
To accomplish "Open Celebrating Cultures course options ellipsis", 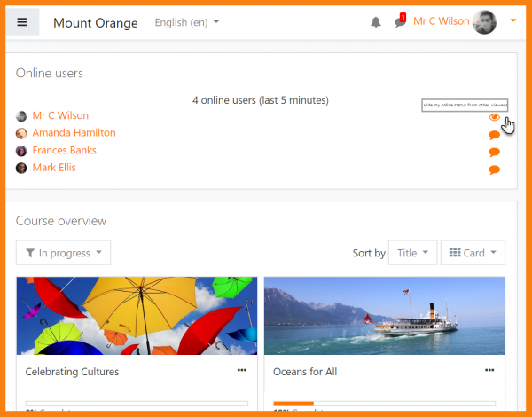I will coord(241,370).
